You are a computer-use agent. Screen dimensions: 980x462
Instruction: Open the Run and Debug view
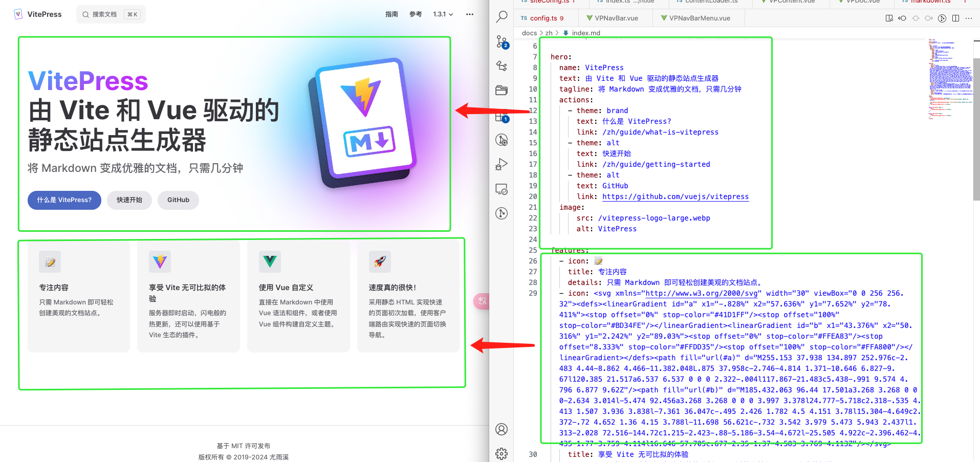point(502,164)
